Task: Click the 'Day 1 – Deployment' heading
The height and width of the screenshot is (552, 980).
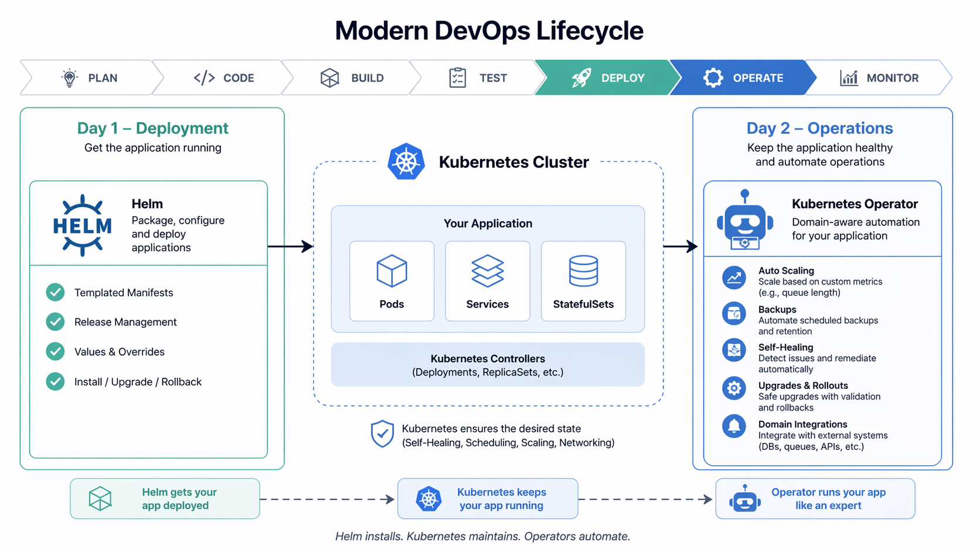Action: tap(152, 128)
